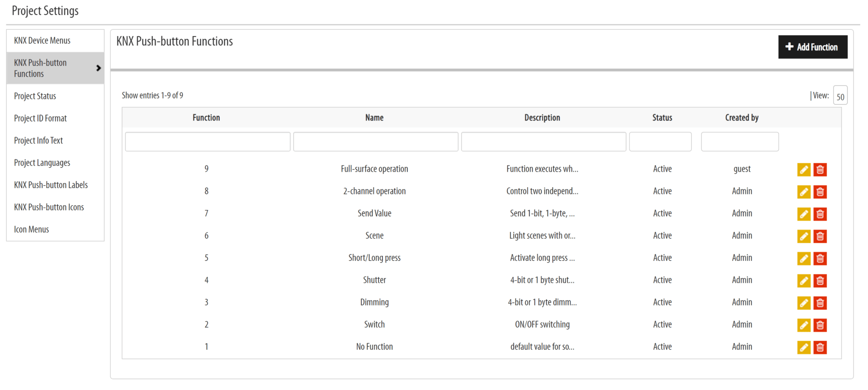The height and width of the screenshot is (390, 868).
Task: Edit the Scene function
Action: pyautogui.click(x=804, y=236)
